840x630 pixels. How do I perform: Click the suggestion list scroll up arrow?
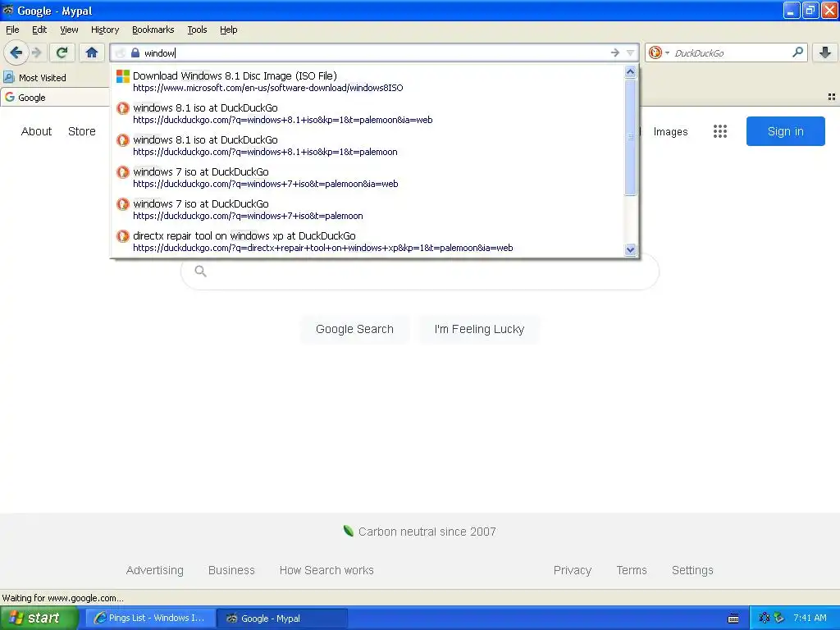pos(631,72)
